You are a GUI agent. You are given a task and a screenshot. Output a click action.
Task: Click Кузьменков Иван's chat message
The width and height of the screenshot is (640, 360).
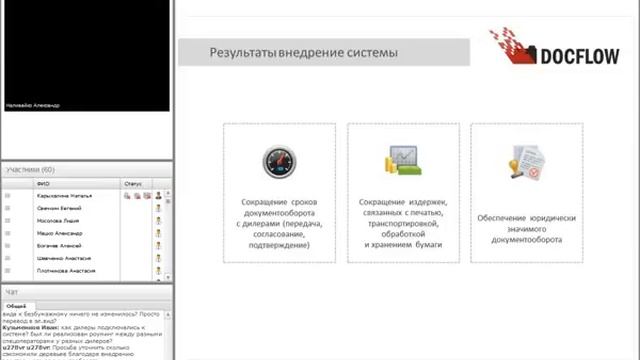pyautogui.click(x=82, y=334)
